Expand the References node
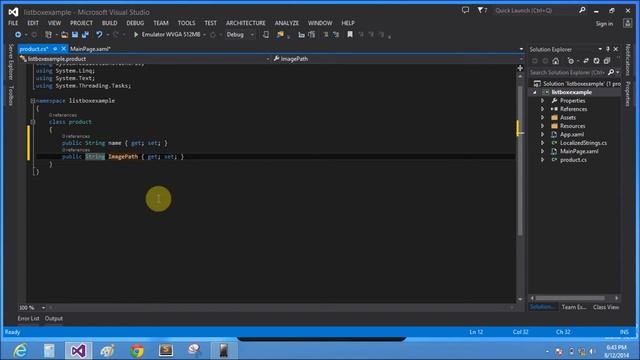Image resolution: width=640 pixels, height=360 pixels. click(x=542, y=109)
